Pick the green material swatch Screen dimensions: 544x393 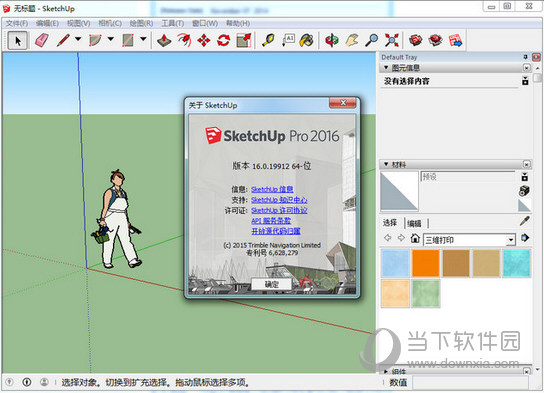(x=426, y=293)
